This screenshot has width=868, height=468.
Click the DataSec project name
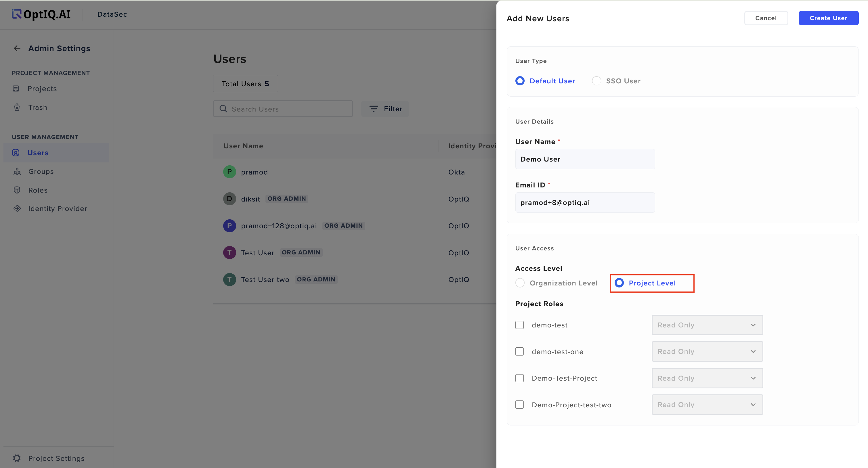click(112, 14)
